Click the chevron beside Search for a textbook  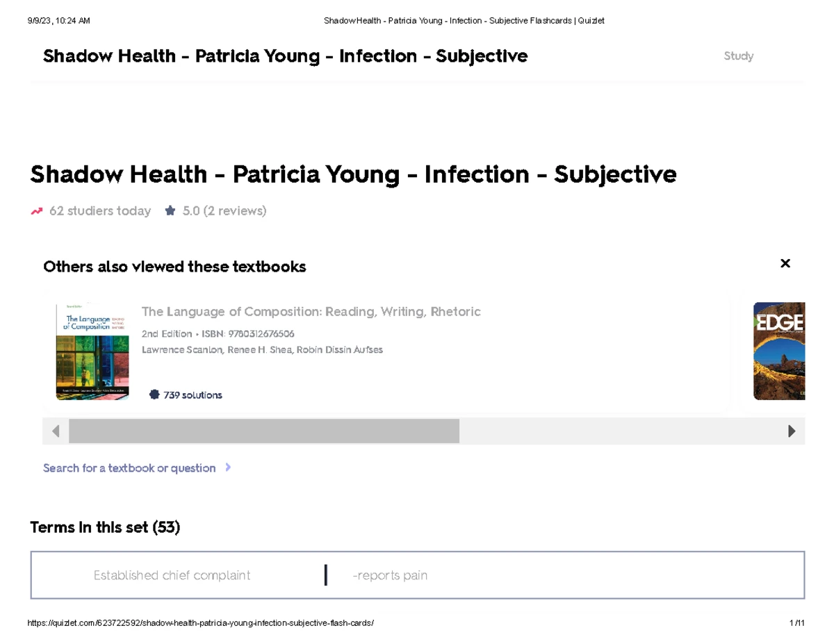[228, 468]
